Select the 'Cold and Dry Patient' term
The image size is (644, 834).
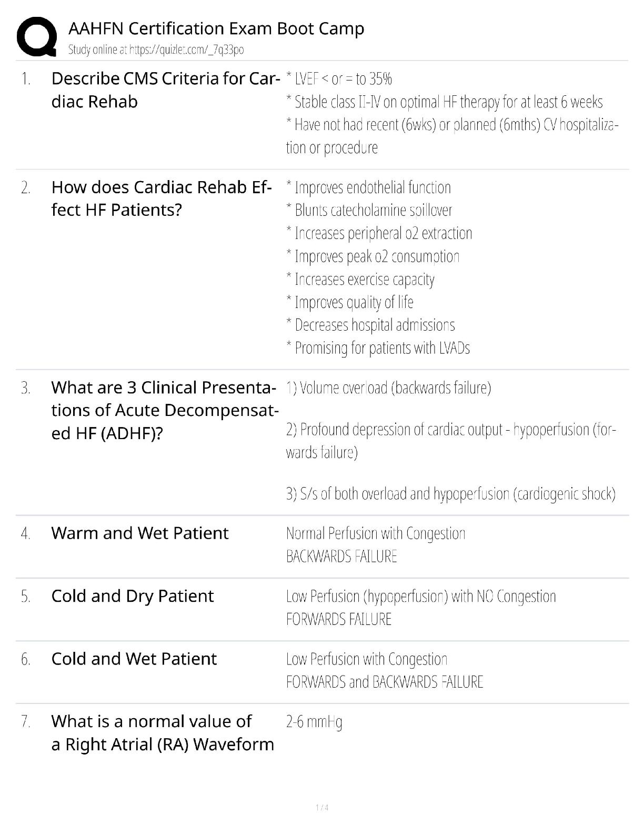[133, 596]
